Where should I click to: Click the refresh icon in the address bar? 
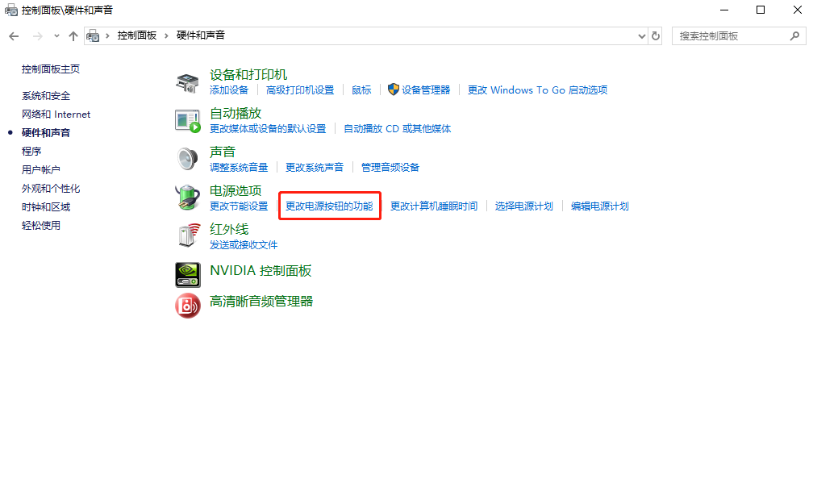pyautogui.click(x=655, y=35)
